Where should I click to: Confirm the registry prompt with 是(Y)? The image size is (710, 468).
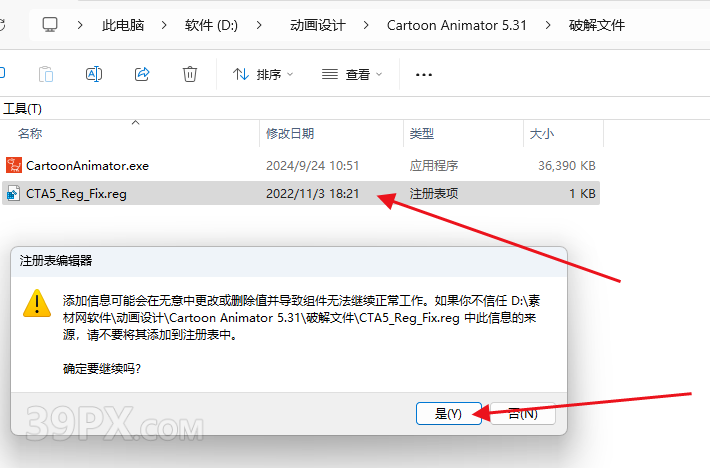[x=448, y=413]
